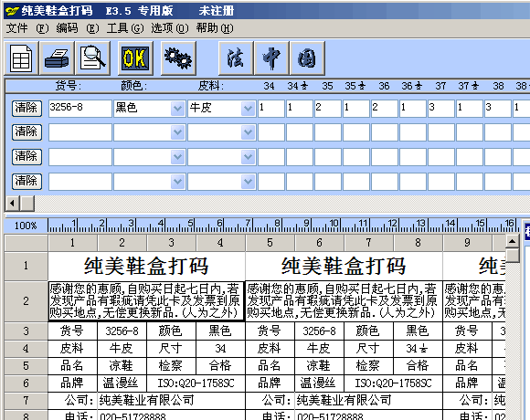This screenshot has width=530, height=420.
Task: Expand the 黑色 color dropdown
Action: click(178, 109)
